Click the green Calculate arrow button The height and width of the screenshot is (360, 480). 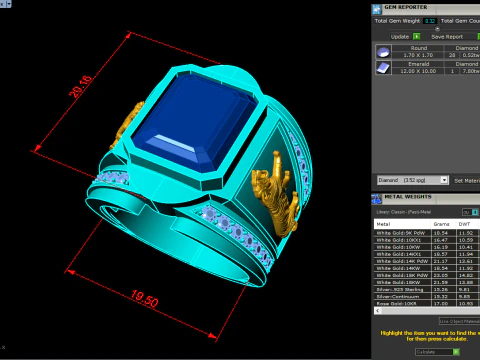(x=456, y=352)
